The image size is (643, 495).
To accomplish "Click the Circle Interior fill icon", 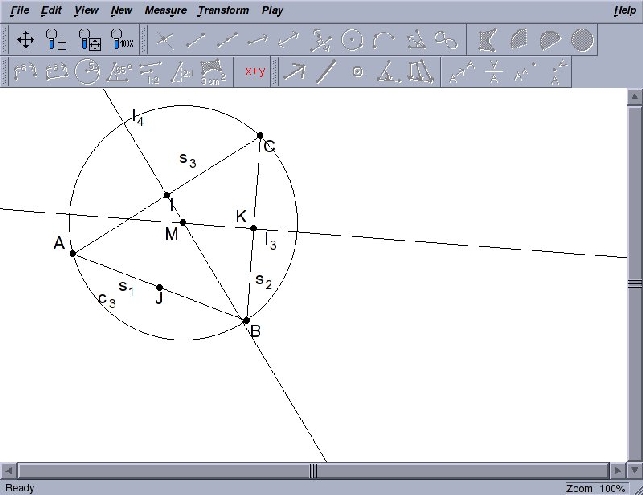I will tap(582, 40).
